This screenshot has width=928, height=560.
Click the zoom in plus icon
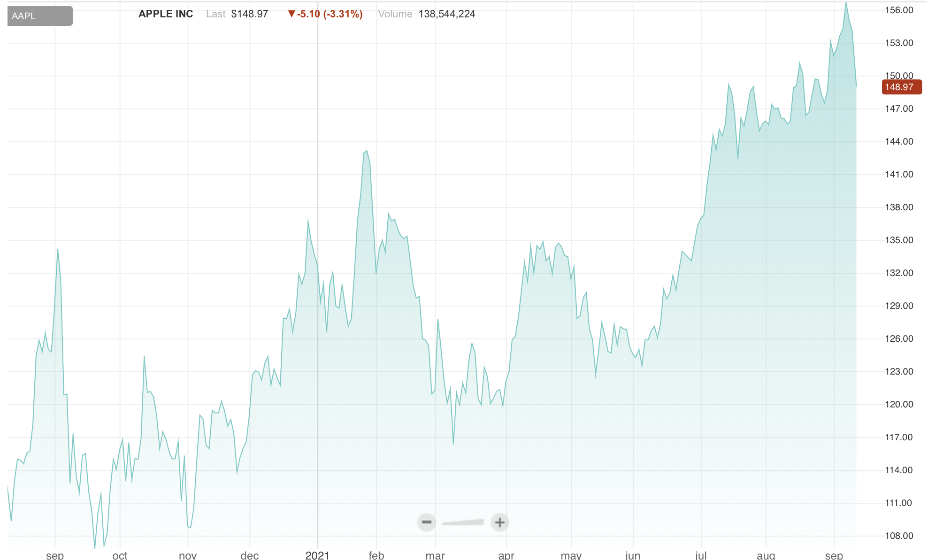[x=499, y=522]
